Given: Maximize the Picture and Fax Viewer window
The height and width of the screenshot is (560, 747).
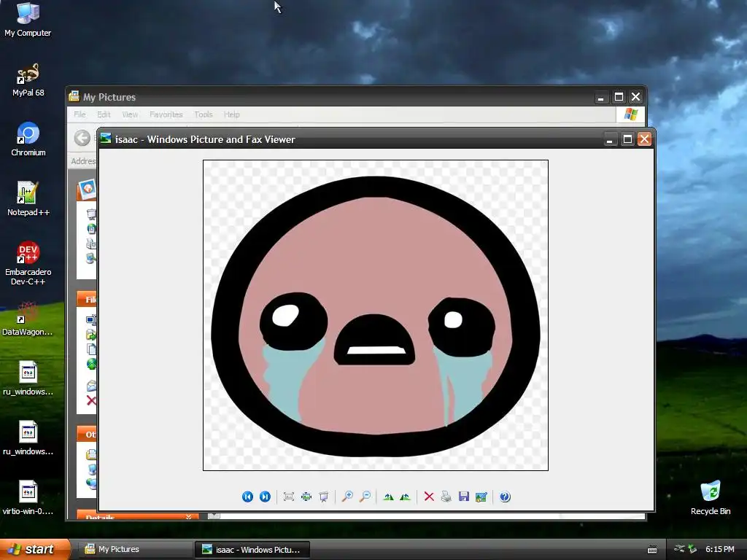Looking at the screenshot, I should pos(627,139).
